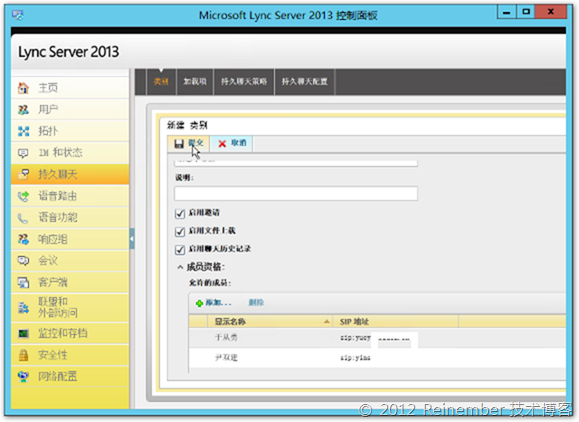Click the 安全性 lock icon
Screen dimensions: 579x422
click(23, 355)
